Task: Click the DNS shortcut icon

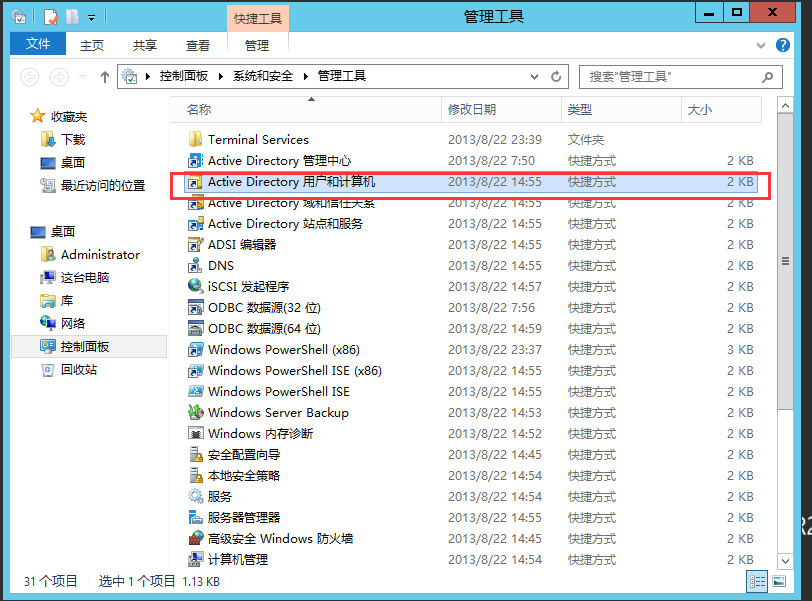Action: pyautogui.click(x=195, y=266)
